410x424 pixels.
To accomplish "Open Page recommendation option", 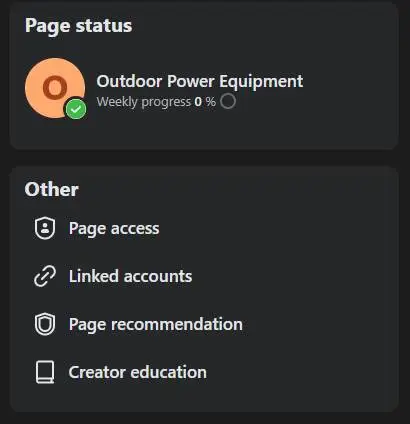I will (156, 324).
